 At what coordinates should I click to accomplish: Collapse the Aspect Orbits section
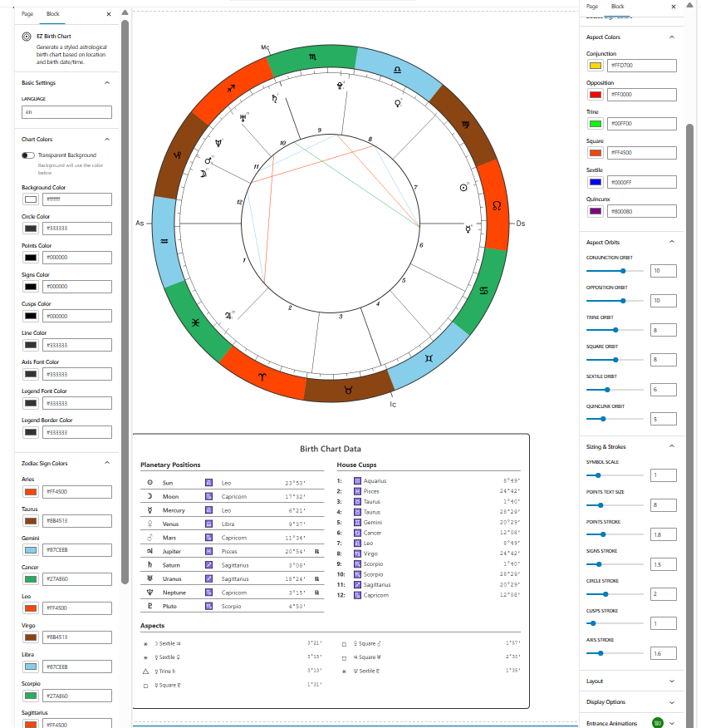click(x=671, y=242)
